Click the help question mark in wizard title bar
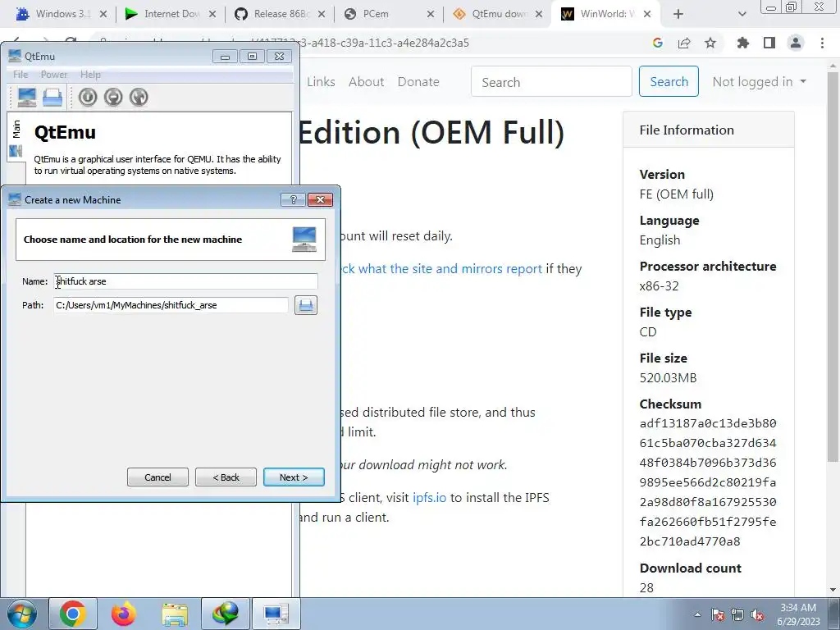 point(293,200)
